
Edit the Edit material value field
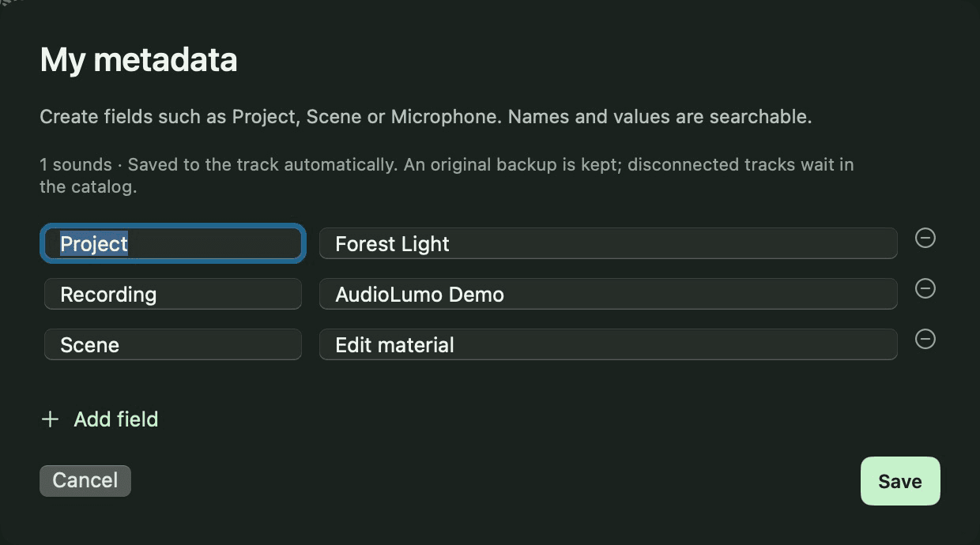point(608,344)
